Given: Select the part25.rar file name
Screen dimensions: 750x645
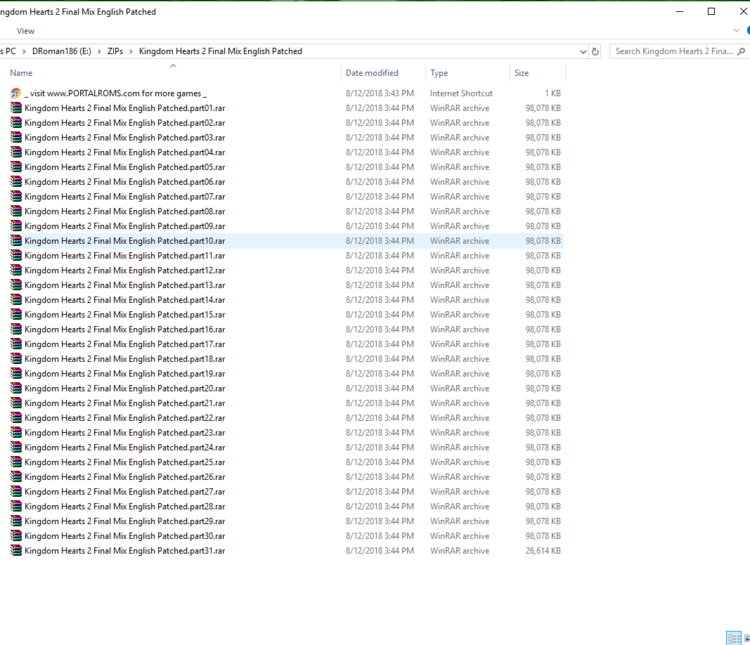Looking at the screenshot, I should click(x=125, y=462).
